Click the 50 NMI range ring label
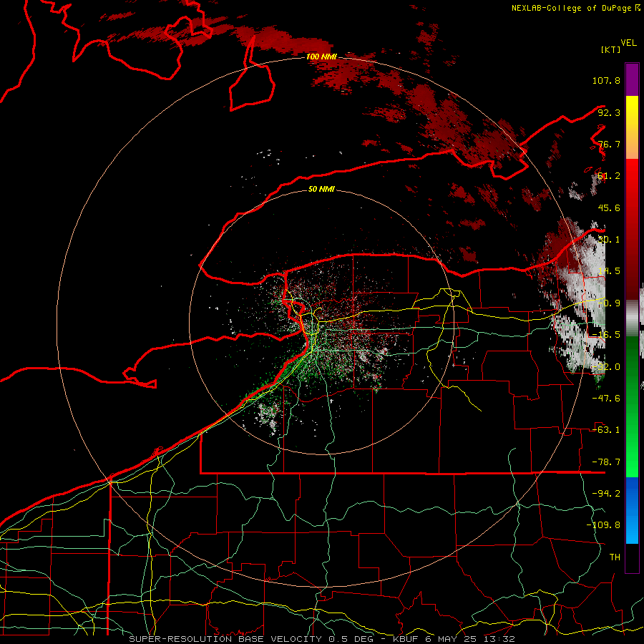Viewport: 644px width, 644px height. click(x=321, y=189)
